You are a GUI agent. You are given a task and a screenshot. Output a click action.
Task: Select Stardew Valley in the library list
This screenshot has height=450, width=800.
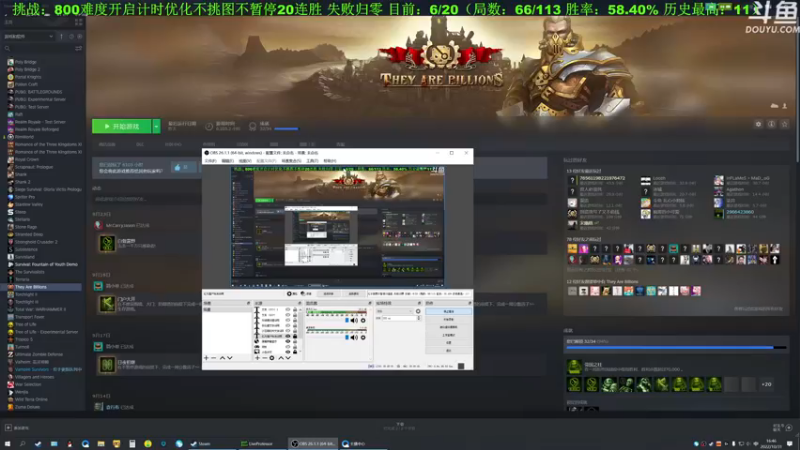(x=29, y=204)
